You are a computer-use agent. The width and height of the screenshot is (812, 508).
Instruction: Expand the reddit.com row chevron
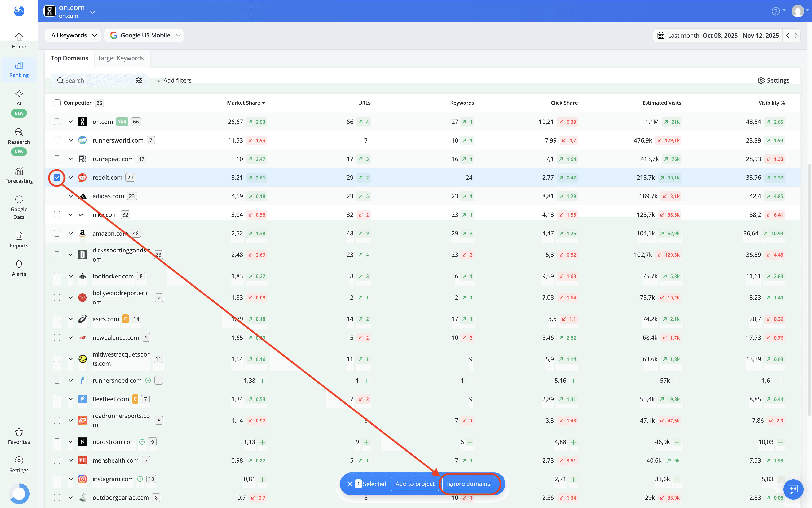click(x=71, y=177)
